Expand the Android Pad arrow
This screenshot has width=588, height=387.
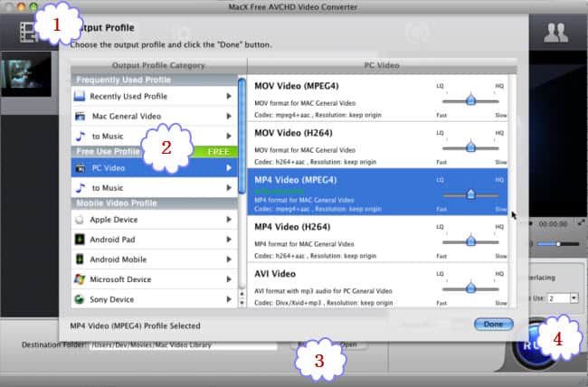(229, 240)
